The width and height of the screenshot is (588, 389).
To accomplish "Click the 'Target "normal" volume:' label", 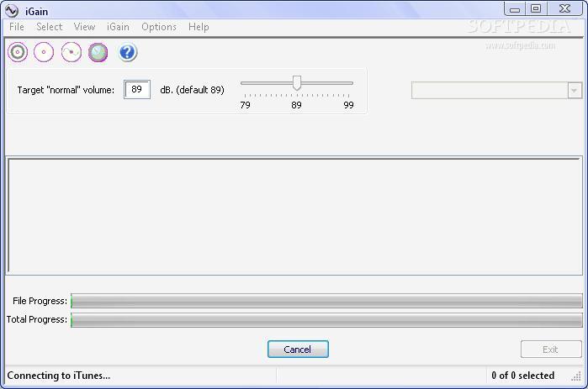I will (x=66, y=90).
